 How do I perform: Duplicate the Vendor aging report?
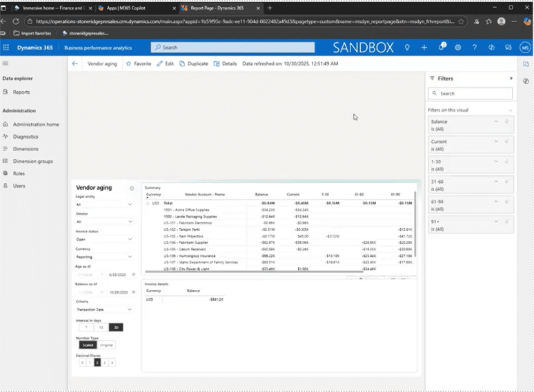193,63
